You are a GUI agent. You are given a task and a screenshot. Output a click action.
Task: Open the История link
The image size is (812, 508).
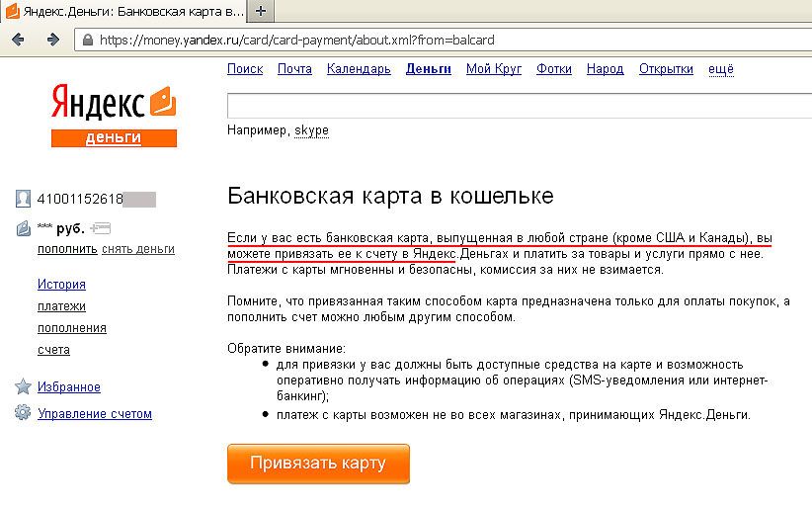click(x=61, y=284)
